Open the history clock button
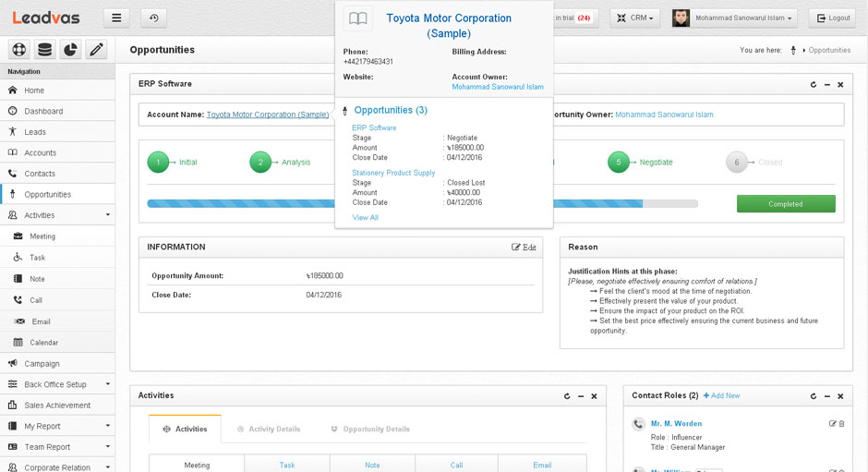The width and height of the screenshot is (868, 472). 154,18
